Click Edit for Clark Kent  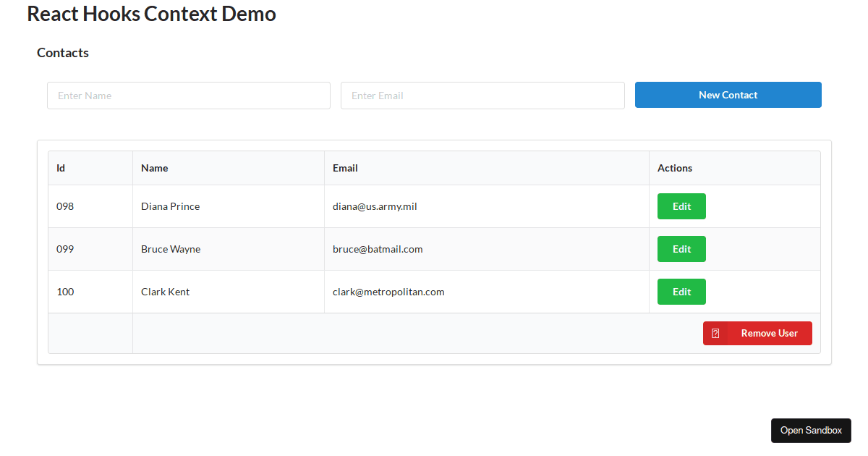[x=681, y=292]
